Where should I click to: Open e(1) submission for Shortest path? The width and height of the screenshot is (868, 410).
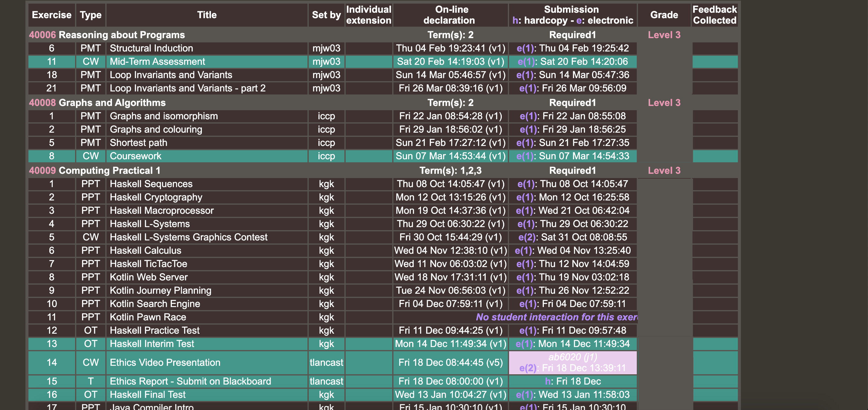click(x=525, y=143)
